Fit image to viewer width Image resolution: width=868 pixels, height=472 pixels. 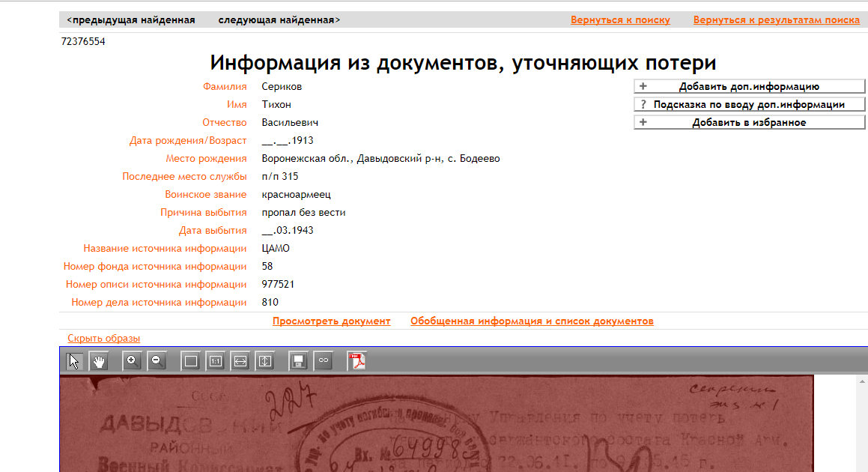(x=240, y=361)
